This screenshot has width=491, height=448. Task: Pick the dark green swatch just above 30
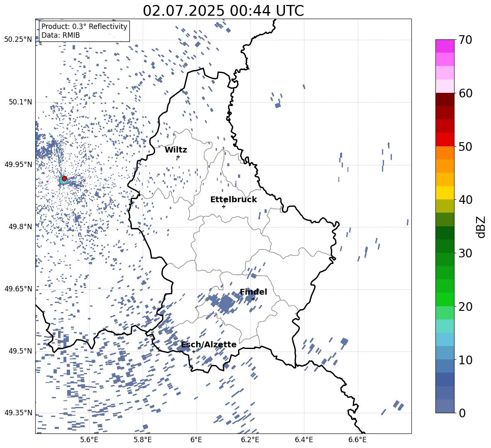click(445, 246)
